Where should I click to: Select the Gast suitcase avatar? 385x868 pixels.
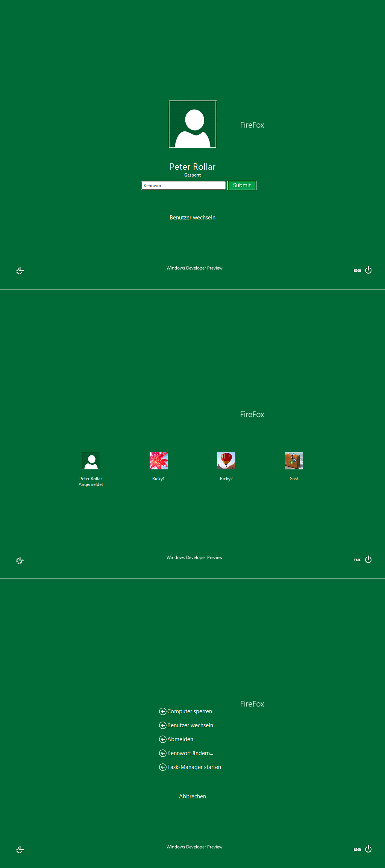tap(294, 460)
